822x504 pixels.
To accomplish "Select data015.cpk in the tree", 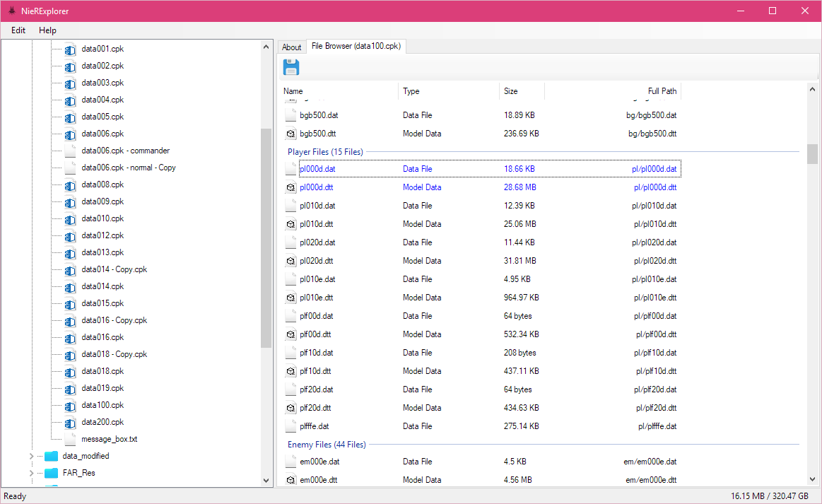I will tap(102, 304).
